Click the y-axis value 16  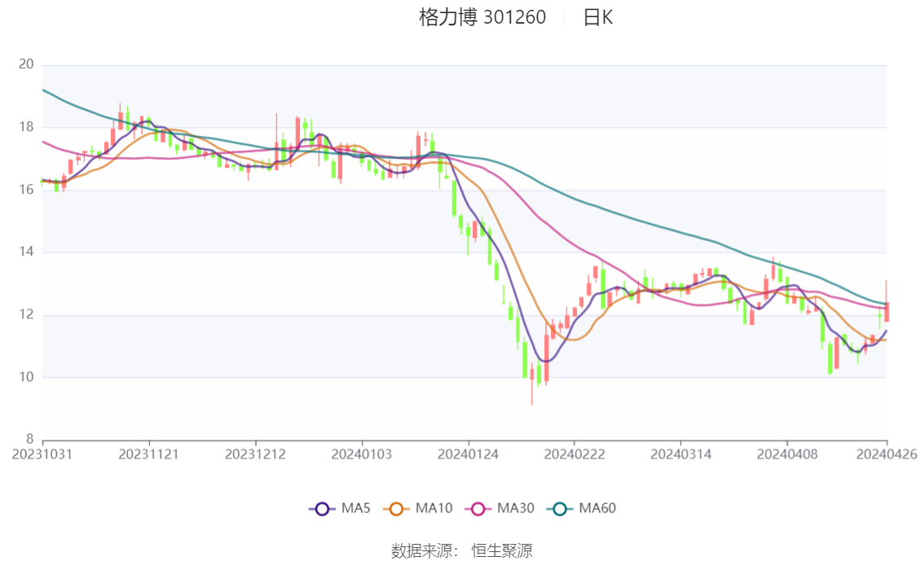(26, 190)
